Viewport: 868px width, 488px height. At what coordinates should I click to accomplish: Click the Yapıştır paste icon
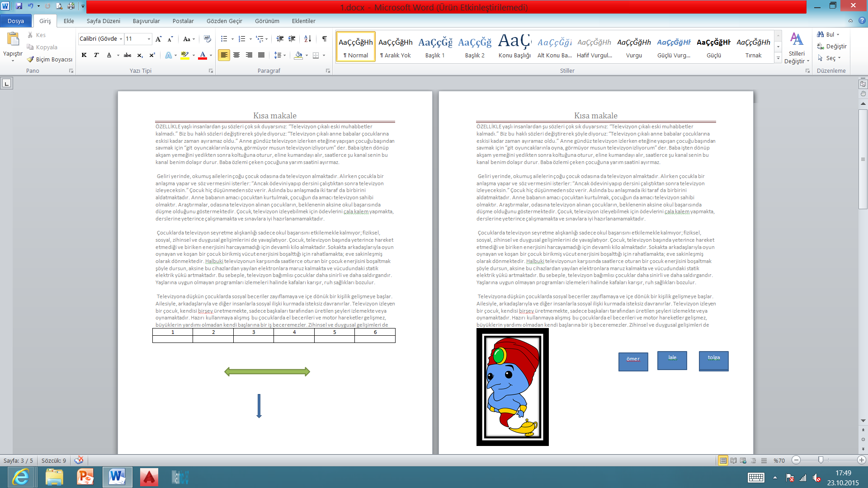(x=13, y=39)
